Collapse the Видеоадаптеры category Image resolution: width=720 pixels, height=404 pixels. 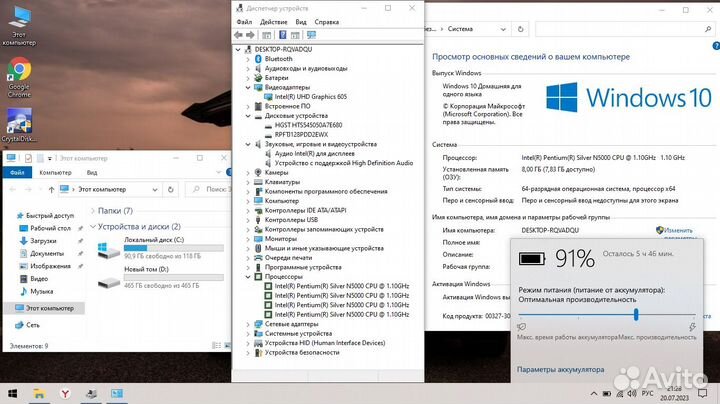pyautogui.click(x=248, y=87)
